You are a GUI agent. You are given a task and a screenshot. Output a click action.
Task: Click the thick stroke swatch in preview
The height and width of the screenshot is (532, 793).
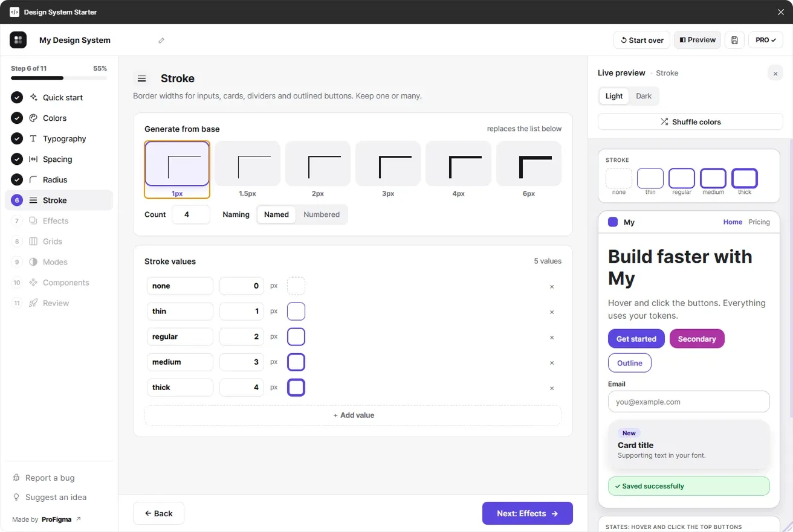[745, 178]
